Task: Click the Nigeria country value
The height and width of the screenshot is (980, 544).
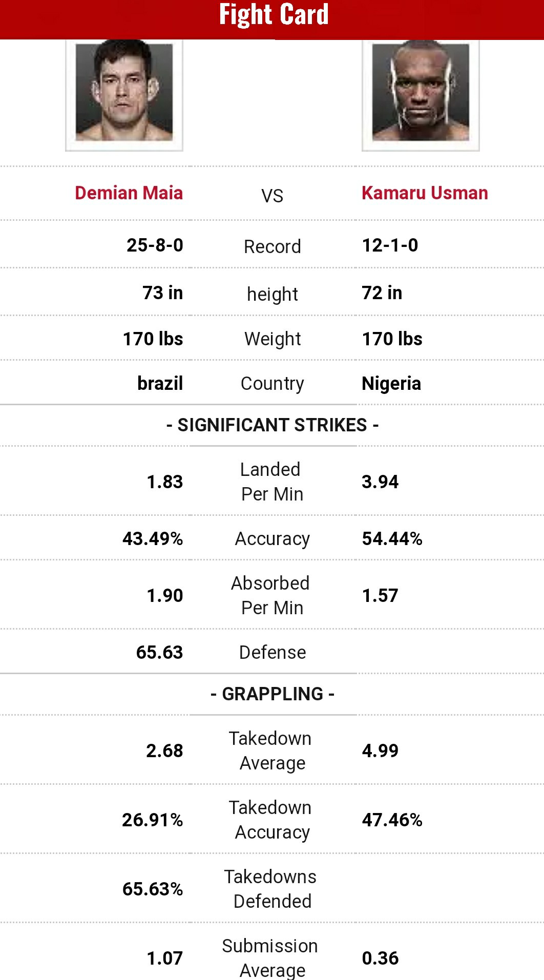Action: [391, 384]
